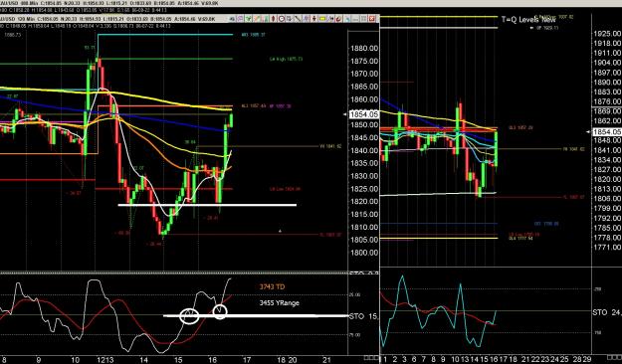Click the red down-arrow toolbar icon
The image size is (622, 364).
coord(314,19)
